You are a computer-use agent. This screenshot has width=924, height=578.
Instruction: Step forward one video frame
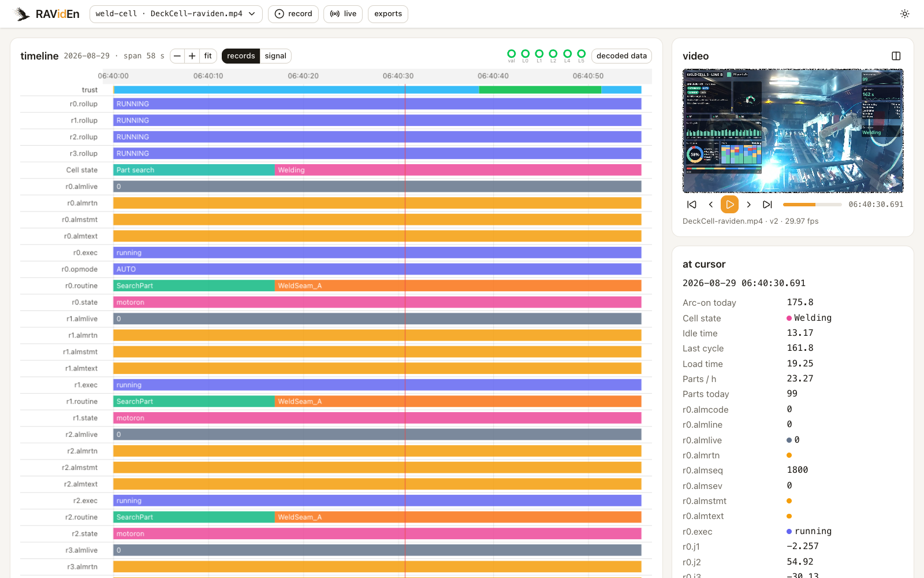click(748, 205)
